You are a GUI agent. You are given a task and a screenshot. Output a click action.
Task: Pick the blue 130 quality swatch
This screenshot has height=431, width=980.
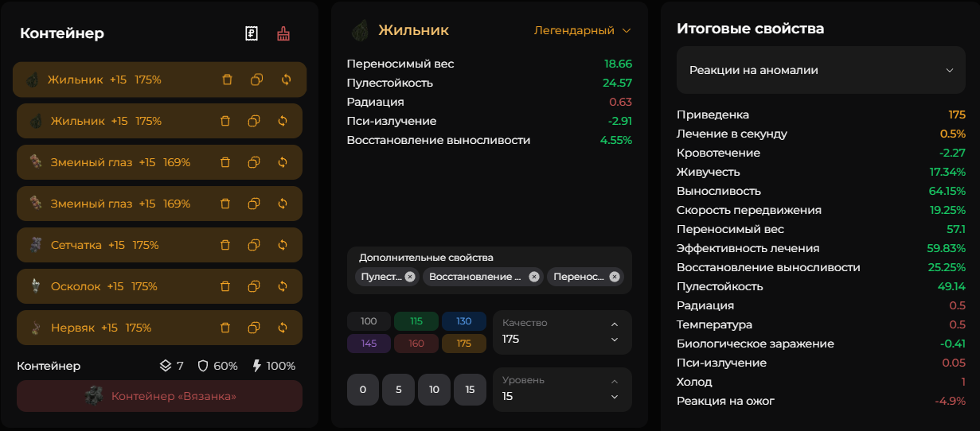[464, 321]
